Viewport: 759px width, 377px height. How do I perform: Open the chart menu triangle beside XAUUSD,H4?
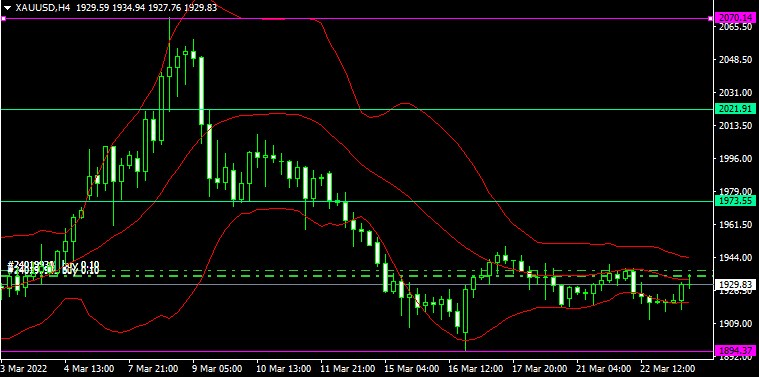(x=7, y=8)
